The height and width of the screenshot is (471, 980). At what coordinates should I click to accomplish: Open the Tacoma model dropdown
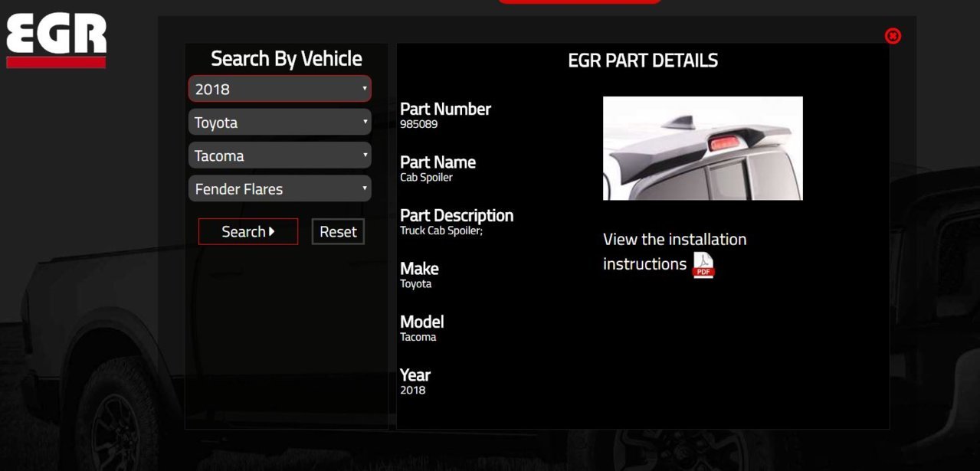pyautogui.click(x=280, y=155)
